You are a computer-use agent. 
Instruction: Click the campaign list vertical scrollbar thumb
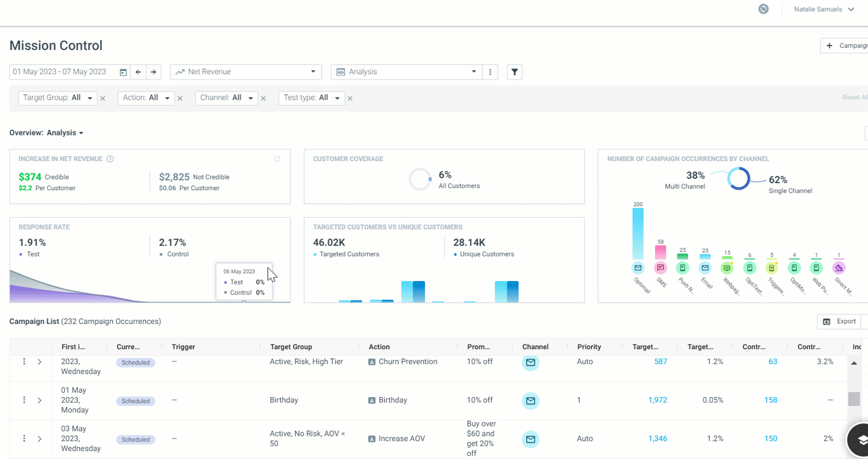click(x=854, y=399)
